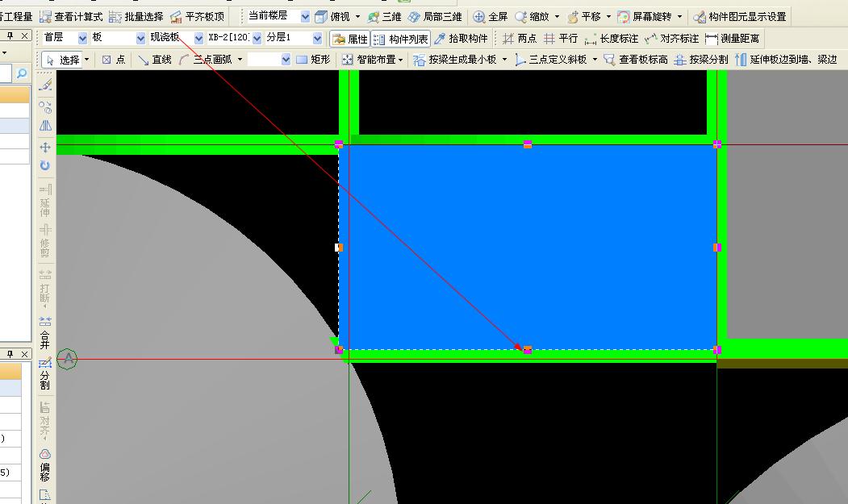848x504 pixels.
Task: Click 长度标注 length dimension tool
Action: (612, 39)
